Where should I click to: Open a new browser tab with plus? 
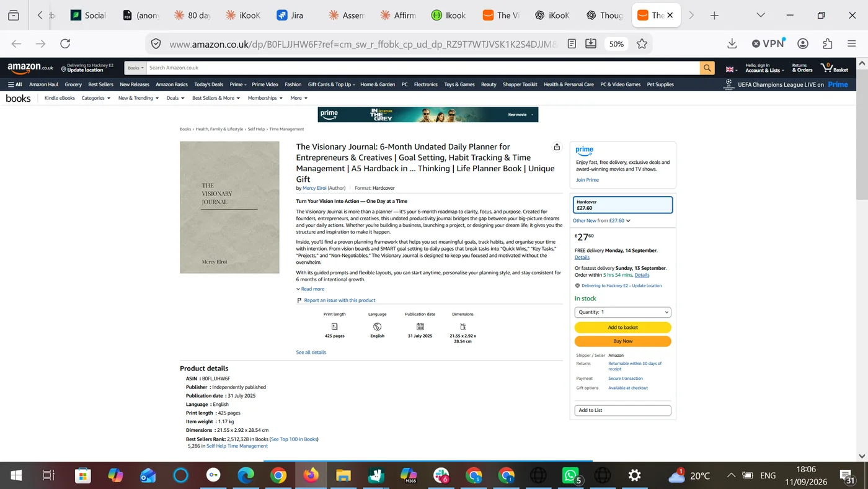(714, 16)
